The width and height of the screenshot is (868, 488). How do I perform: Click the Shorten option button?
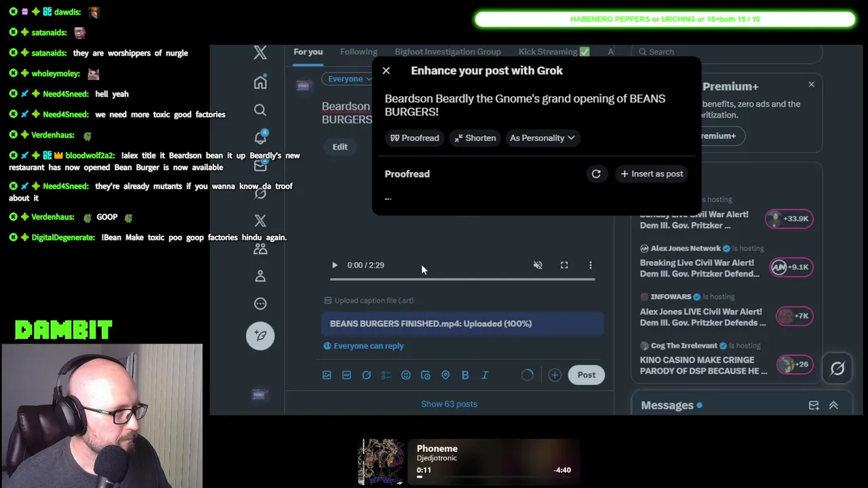tap(475, 138)
